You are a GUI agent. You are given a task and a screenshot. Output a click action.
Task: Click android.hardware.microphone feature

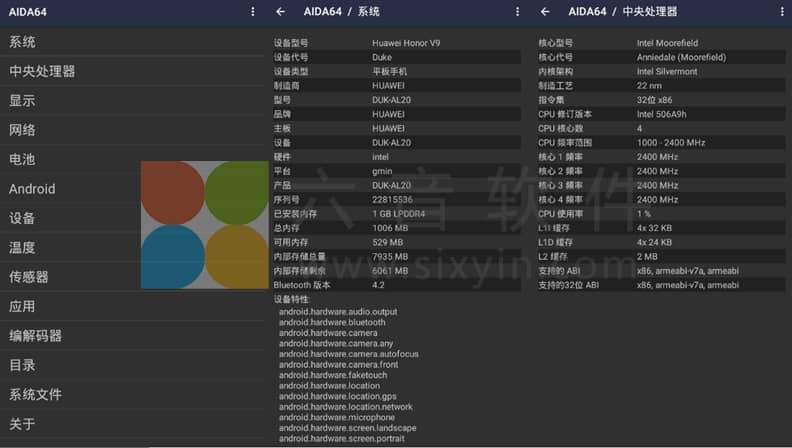click(x=337, y=418)
